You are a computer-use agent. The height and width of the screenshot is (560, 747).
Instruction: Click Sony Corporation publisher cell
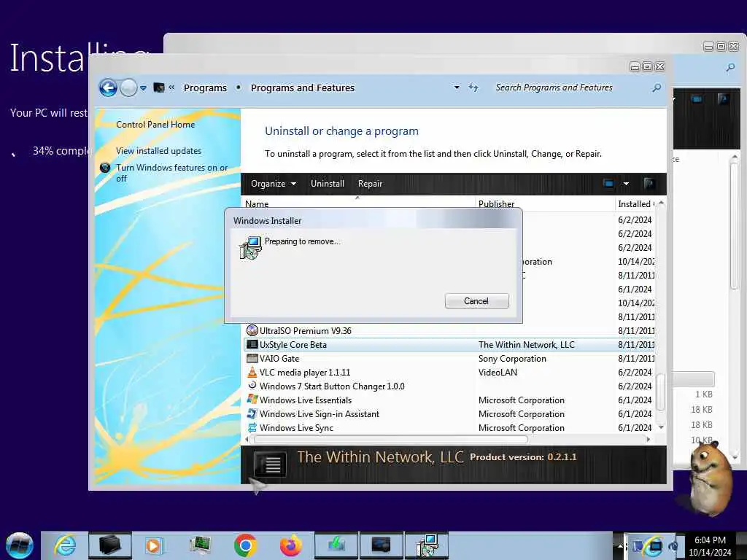[x=512, y=358]
